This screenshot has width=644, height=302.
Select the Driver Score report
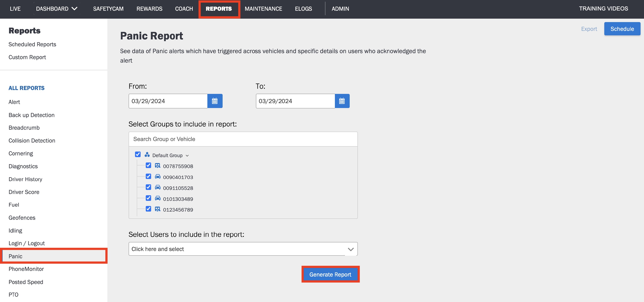[x=24, y=192]
